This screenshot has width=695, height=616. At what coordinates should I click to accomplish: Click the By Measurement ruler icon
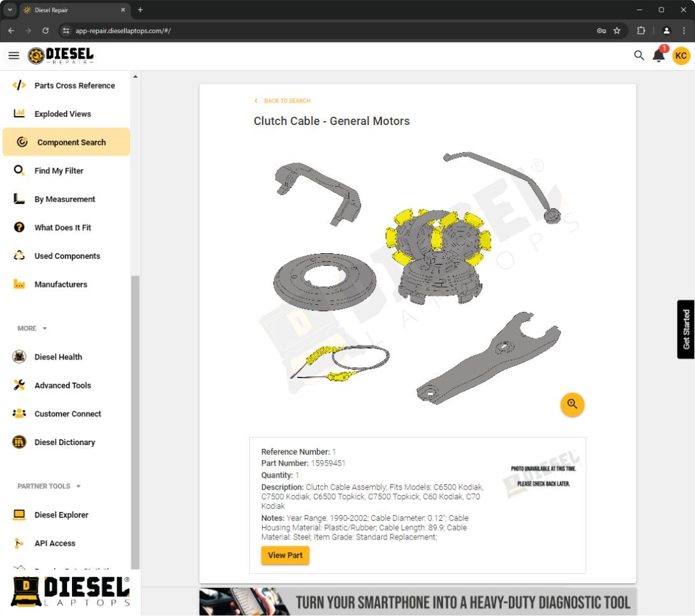(19, 198)
